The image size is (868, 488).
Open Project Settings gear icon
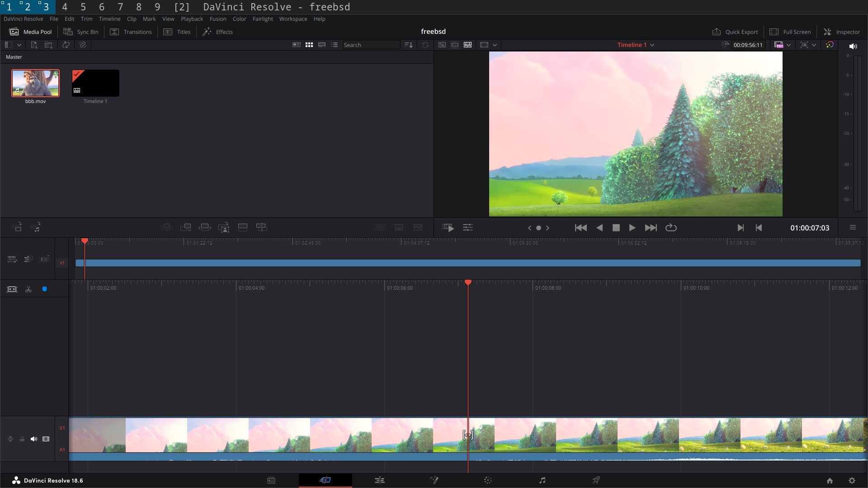pos(852,481)
